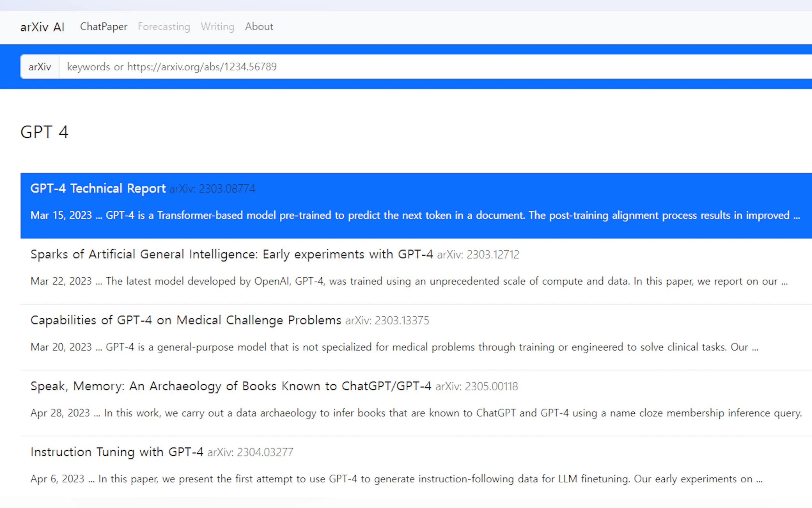Go to the Writing nav link
This screenshot has width=812, height=508.
[x=217, y=27]
